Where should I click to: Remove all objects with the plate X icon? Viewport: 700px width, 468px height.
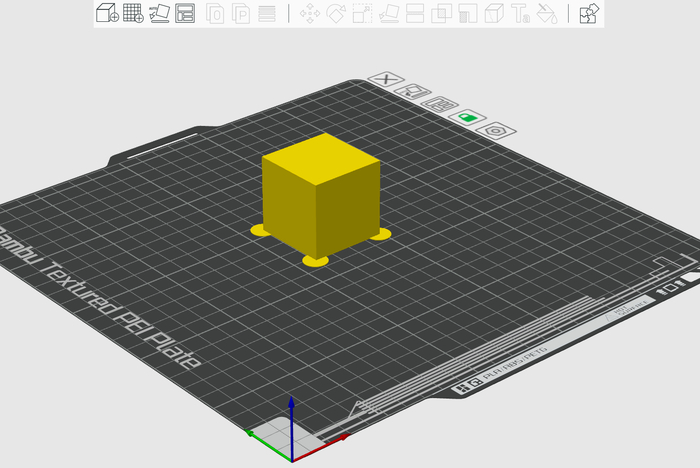tap(385, 79)
